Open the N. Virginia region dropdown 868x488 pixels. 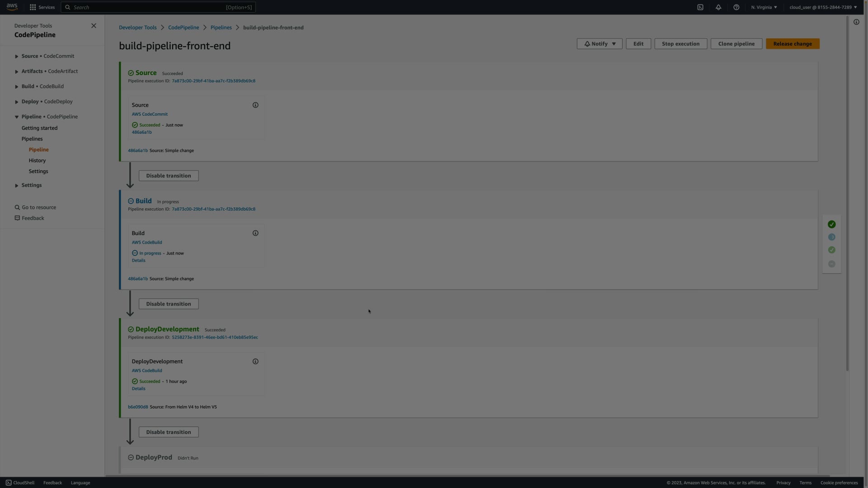click(764, 7)
